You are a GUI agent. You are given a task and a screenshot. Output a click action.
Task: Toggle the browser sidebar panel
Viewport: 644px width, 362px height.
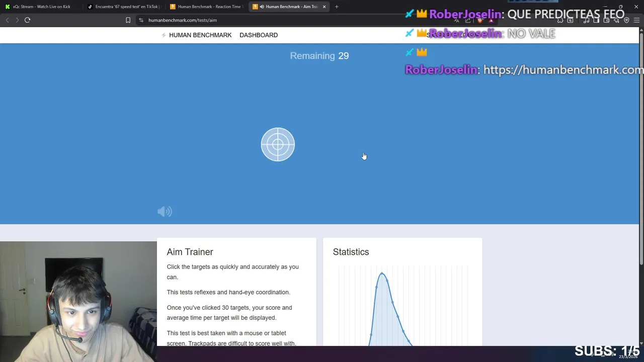[x=596, y=20]
